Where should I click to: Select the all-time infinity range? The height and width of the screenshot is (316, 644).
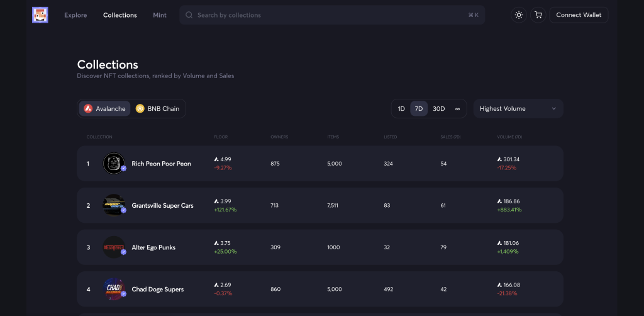457,109
